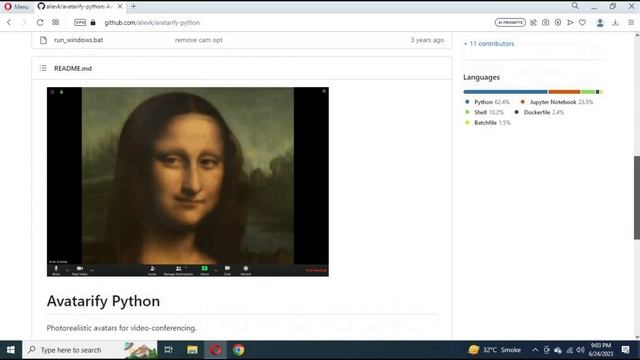This screenshot has width=640, height=360.
Task: Open a new tab with plus button
Action: [133, 7]
